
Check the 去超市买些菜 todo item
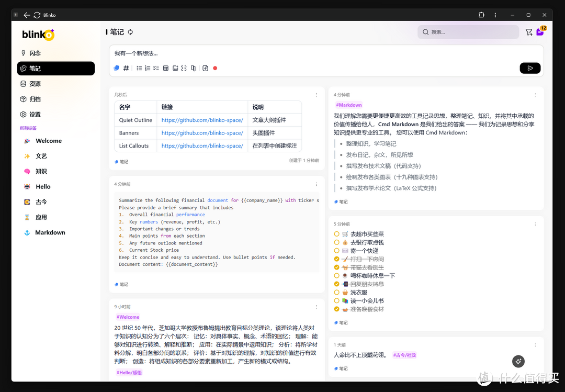coord(336,234)
